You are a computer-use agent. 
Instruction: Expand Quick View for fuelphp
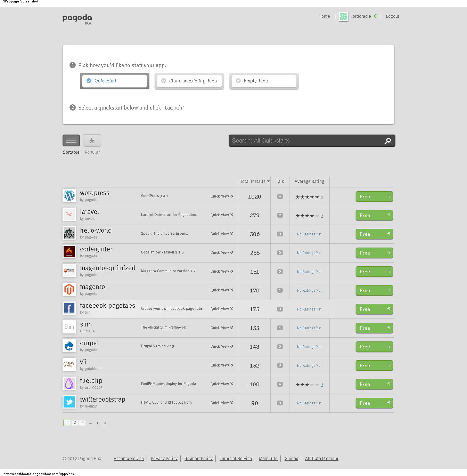[222, 384]
